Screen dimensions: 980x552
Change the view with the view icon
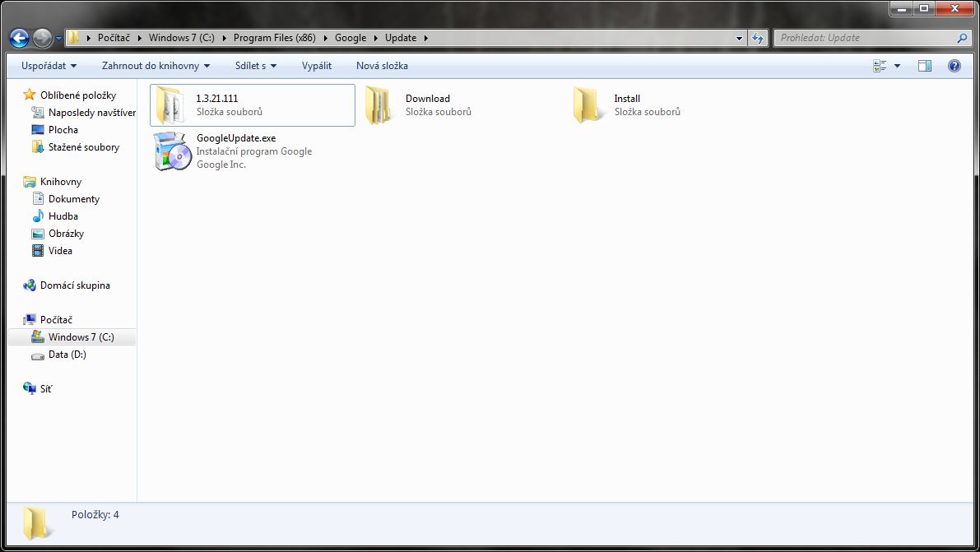pyautogui.click(x=880, y=66)
